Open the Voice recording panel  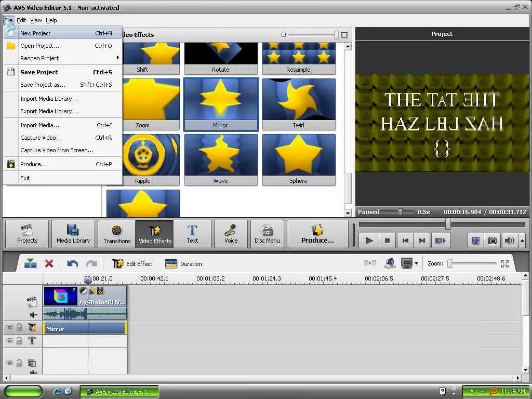coord(231,234)
